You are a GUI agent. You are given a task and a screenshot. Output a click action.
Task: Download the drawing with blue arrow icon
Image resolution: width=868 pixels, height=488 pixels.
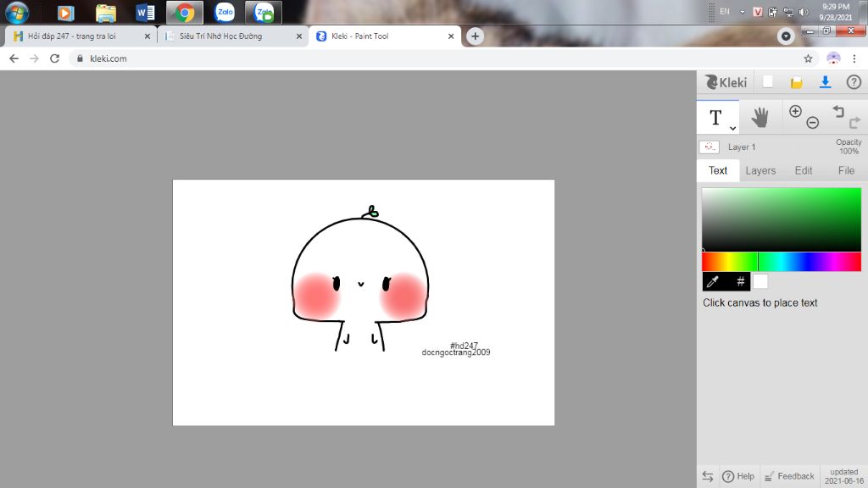[x=825, y=82]
